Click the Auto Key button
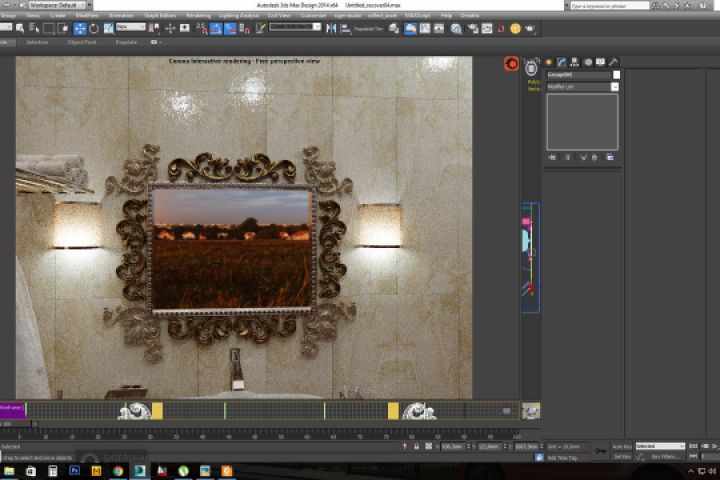 coord(622,446)
